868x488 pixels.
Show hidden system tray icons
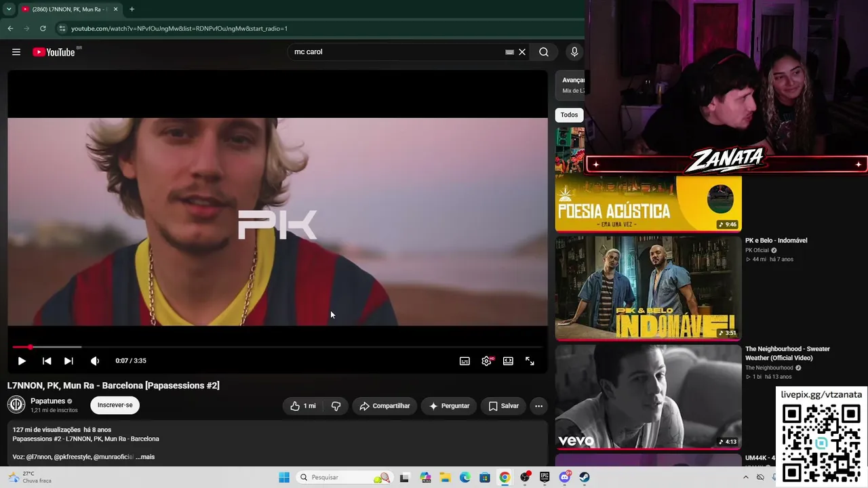(746, 477)
